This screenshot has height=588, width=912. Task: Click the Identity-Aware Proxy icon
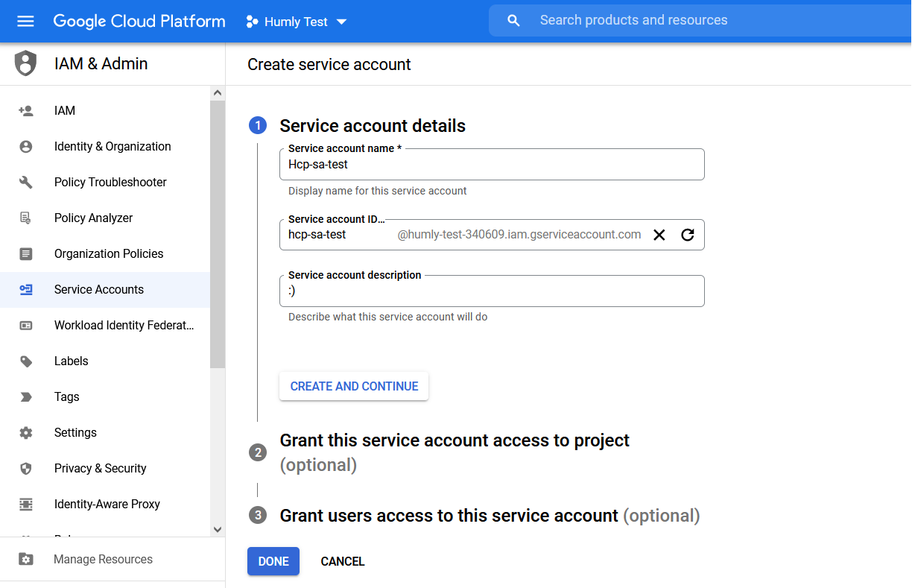click(25, 504)
